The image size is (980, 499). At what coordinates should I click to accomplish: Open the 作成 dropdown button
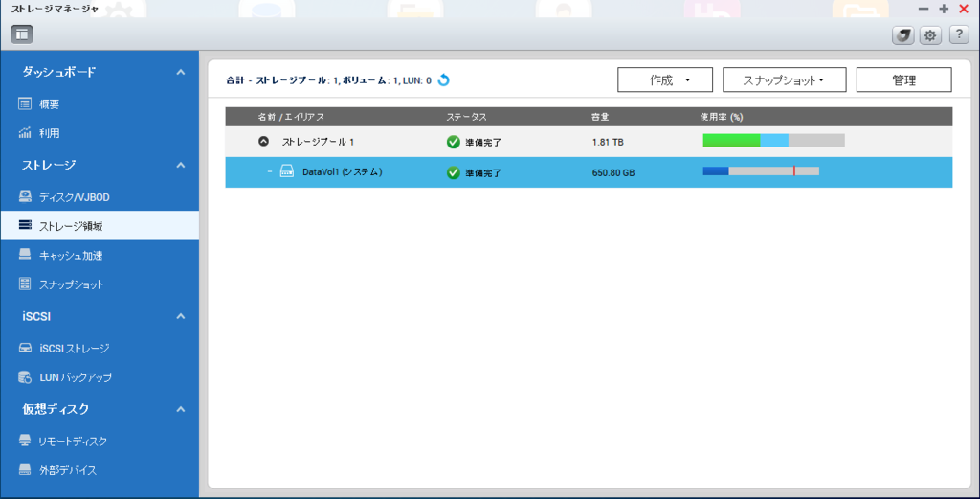665,80
